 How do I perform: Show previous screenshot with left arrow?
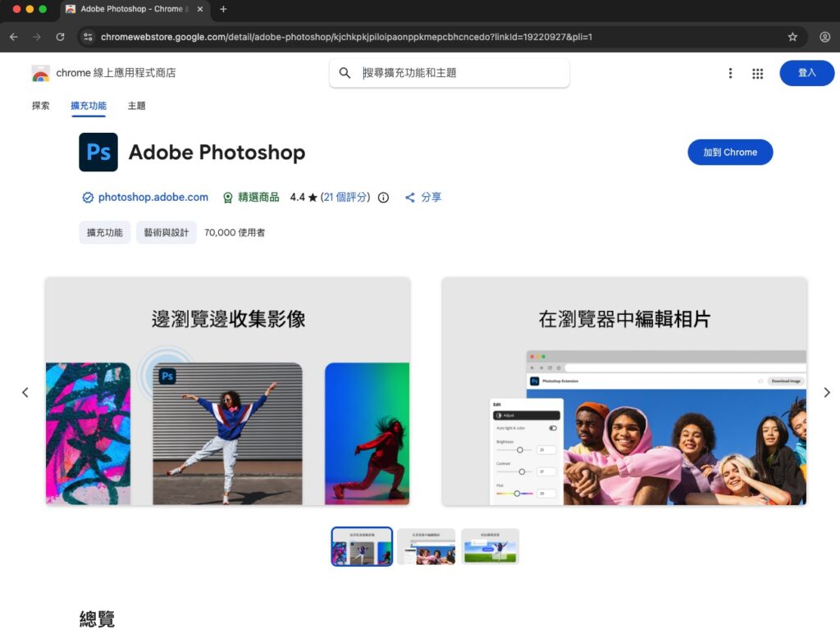click(25, 393)
